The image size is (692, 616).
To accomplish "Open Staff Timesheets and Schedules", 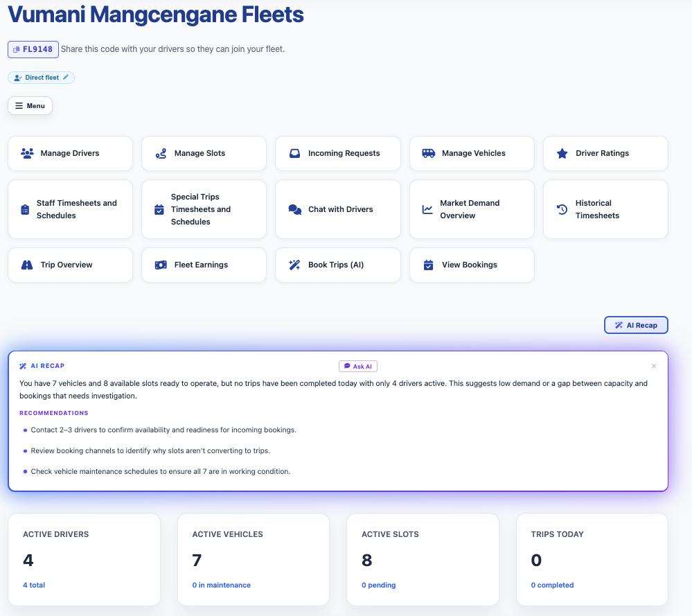I will tap(70, 209).
